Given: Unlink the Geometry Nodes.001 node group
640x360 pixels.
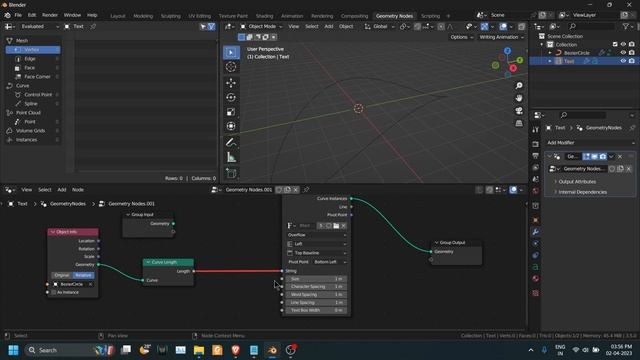Looking at the screenshot, I should [x=296, y=190].
